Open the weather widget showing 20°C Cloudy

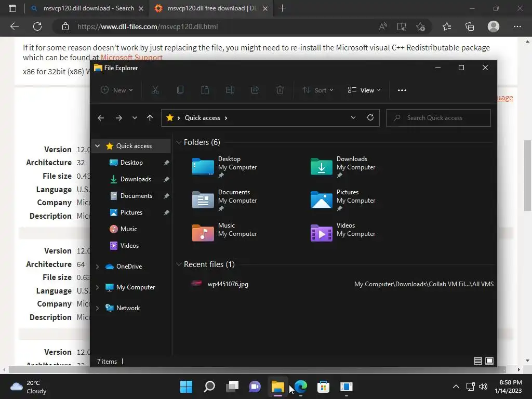(29, 387)
